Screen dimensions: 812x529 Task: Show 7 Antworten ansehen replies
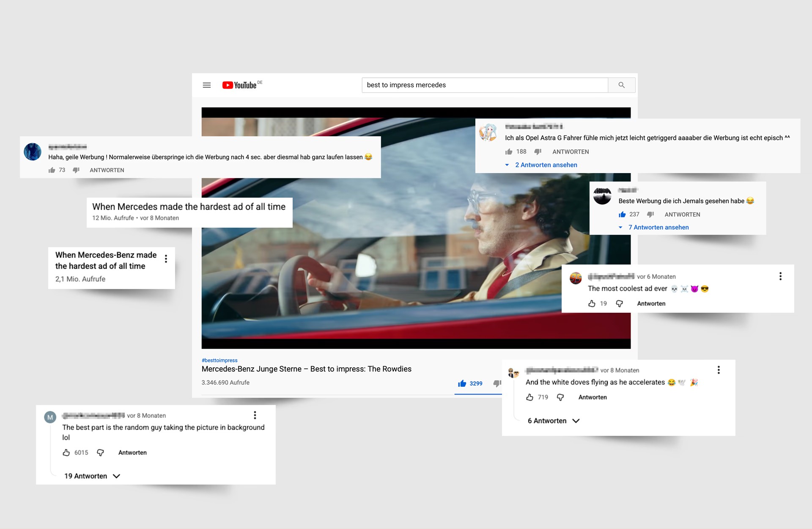pyautogui.click(x=658, y=227)
